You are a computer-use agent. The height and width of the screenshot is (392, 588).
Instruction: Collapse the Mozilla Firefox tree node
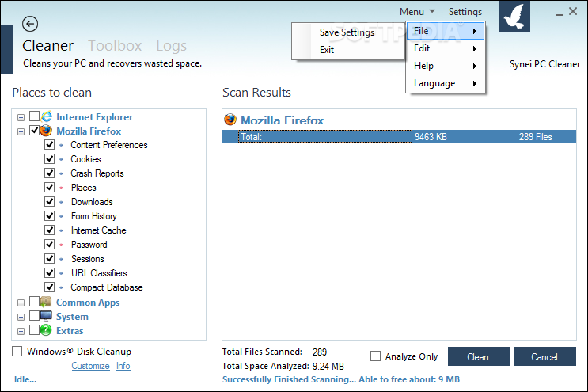click(x=21, y=131)
